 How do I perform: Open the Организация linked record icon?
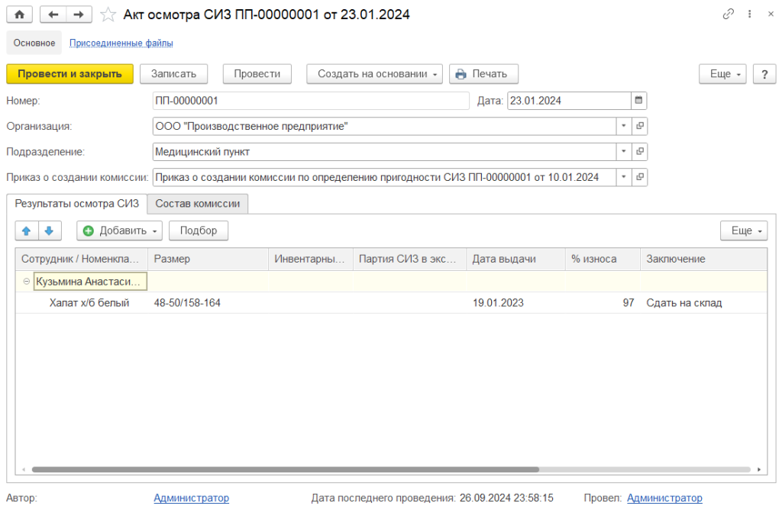[640, 126]
